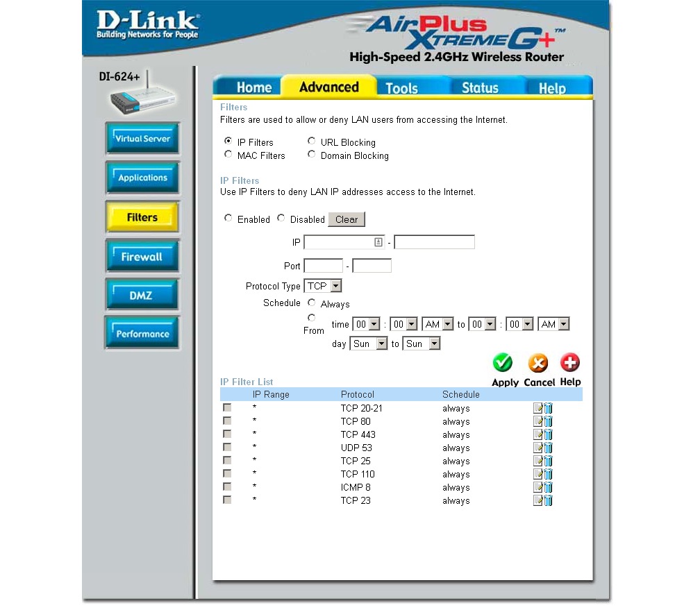
Task: Select the URL Blocking radio button
Action: pos(312,141)
